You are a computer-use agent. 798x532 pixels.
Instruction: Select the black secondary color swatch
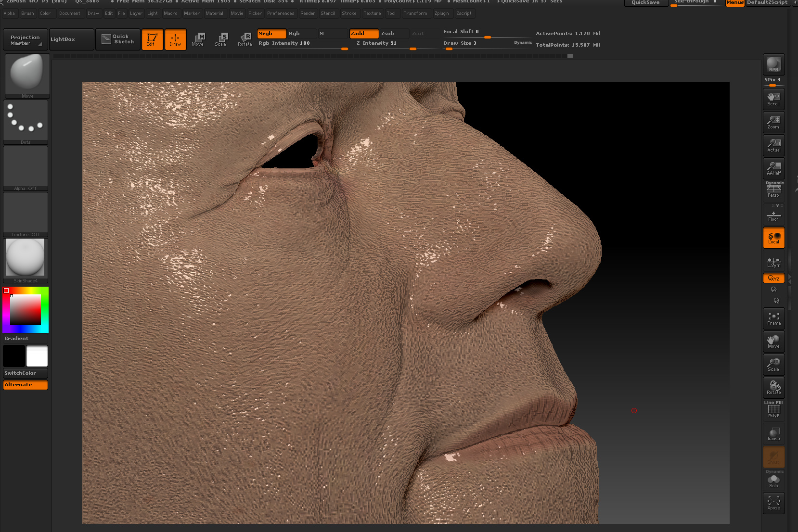14,356
